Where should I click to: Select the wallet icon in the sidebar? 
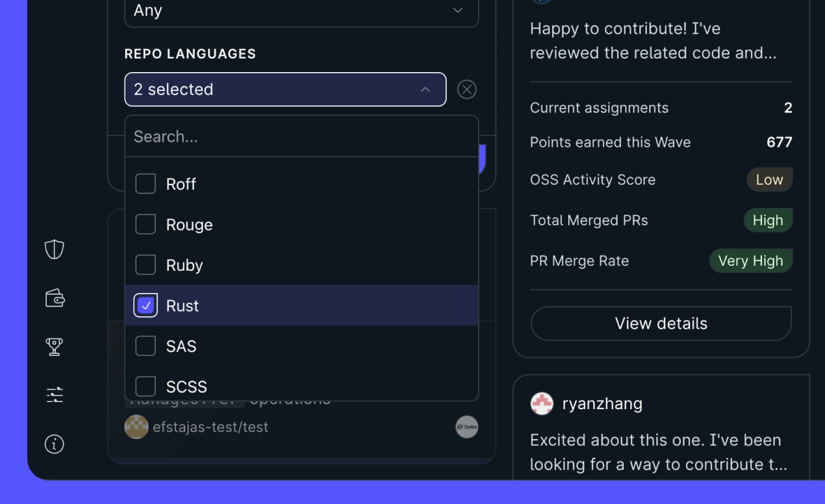point(54,297)
